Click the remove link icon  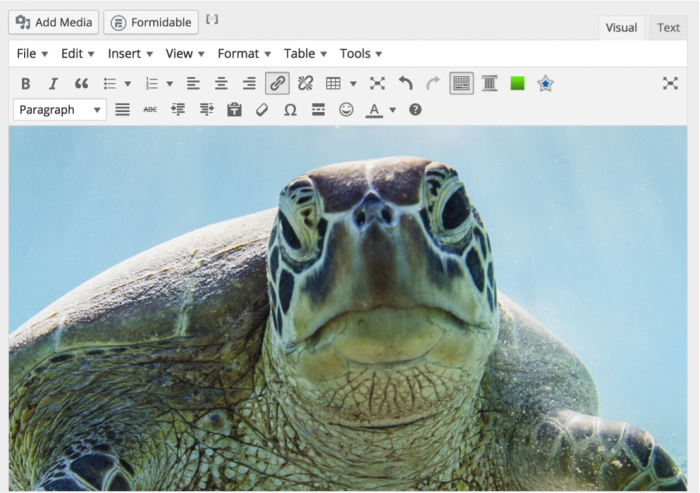[x=305, y=84]
